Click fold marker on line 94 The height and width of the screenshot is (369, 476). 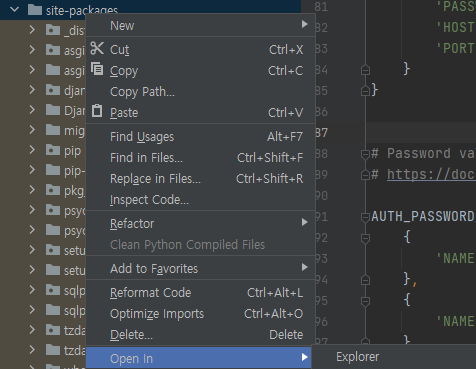(365, 280)
